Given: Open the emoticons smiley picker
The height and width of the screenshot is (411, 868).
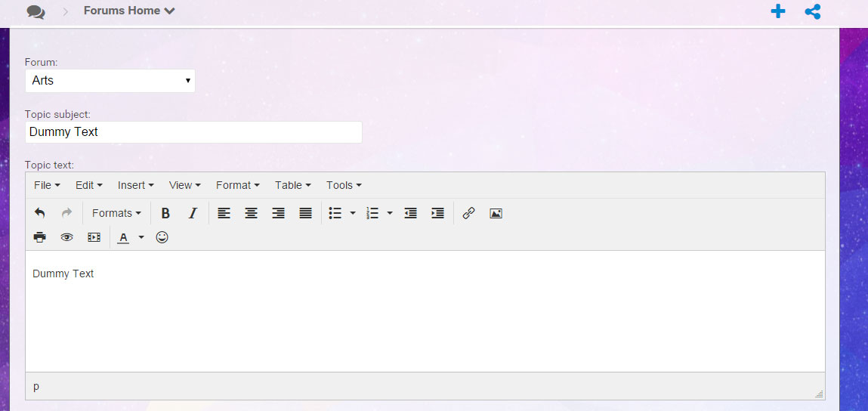Looking at the screenshot, I should [162, 237].
